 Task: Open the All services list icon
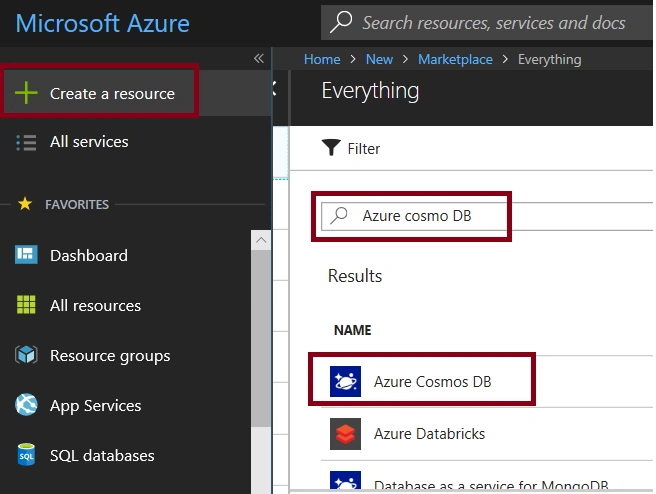(26, 142)
